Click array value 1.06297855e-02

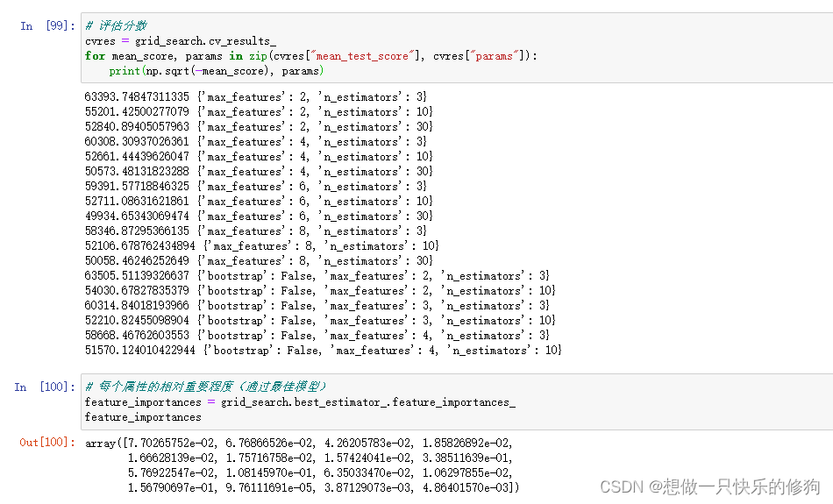tap(466, 472)
